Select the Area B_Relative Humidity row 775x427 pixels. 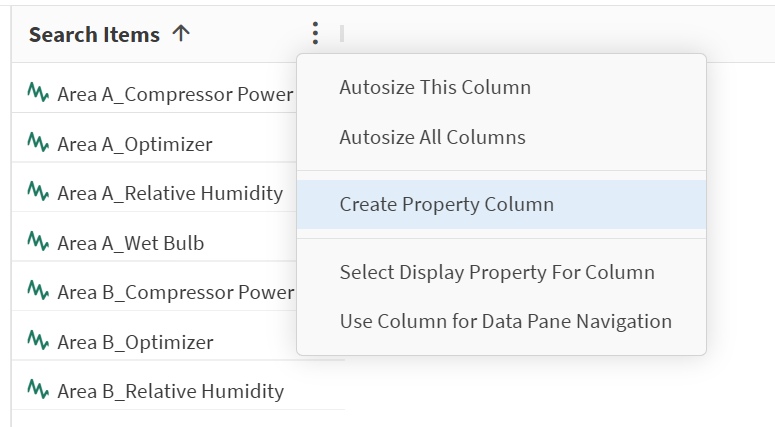point(170,391)
